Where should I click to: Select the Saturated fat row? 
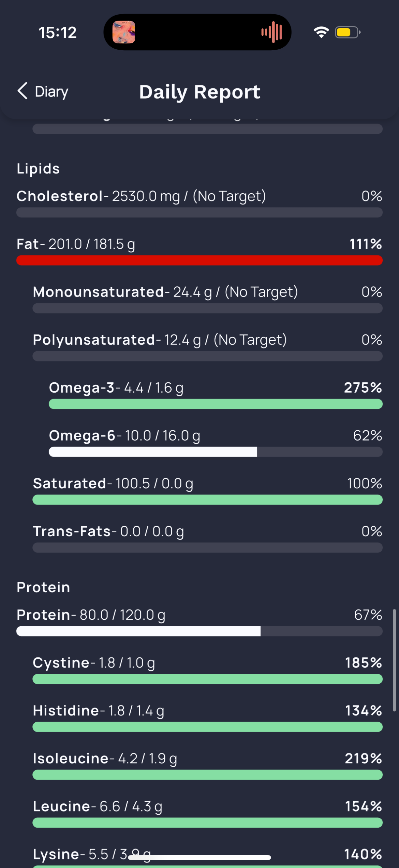pos(207,490)
